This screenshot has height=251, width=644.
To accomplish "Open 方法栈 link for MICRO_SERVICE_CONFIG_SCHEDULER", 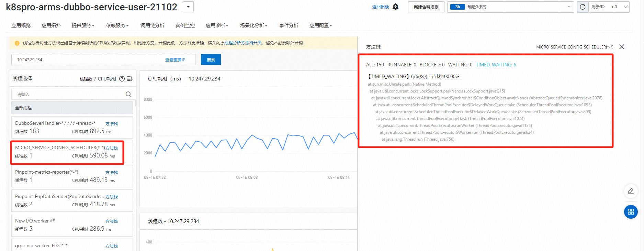I will pos(112,148).
